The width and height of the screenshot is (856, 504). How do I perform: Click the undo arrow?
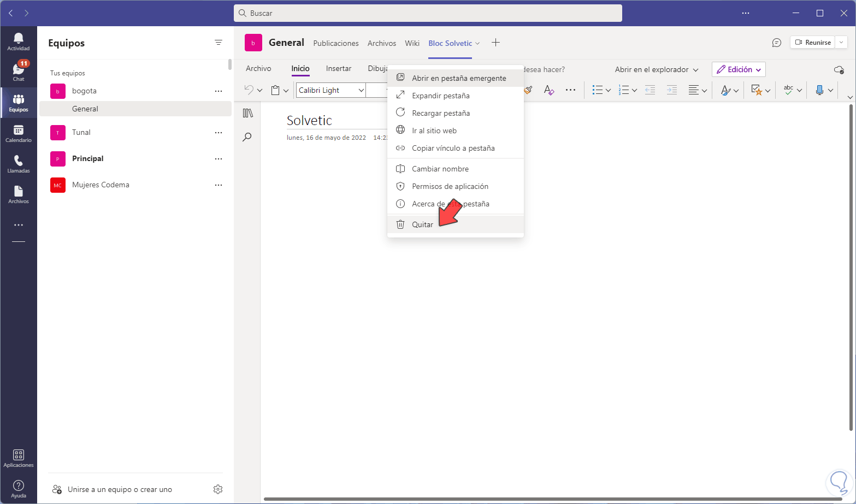pos(249,90)
